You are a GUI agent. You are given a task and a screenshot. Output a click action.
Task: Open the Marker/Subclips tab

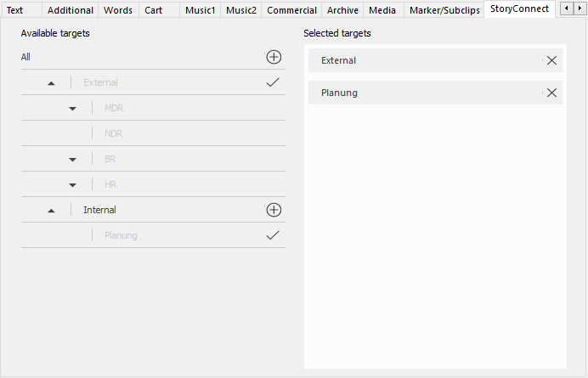[x=444, y=10]
